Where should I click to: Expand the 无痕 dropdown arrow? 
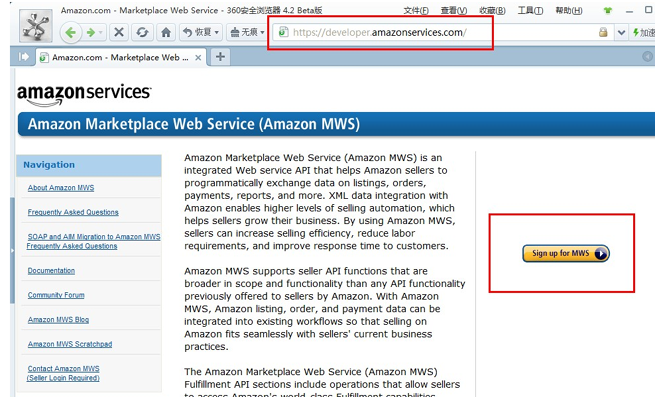click(262, 32)
